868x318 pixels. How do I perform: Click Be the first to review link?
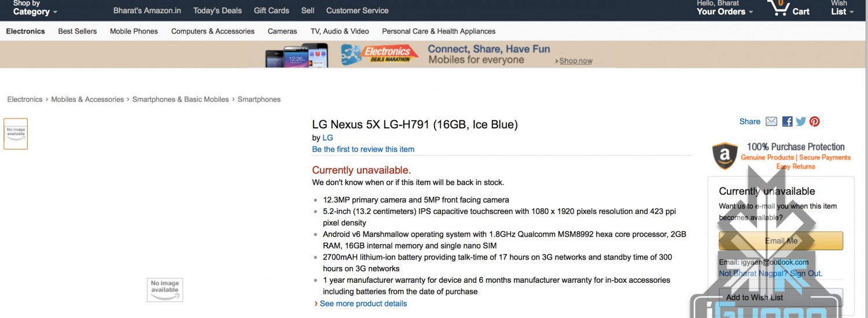[363, 149]
